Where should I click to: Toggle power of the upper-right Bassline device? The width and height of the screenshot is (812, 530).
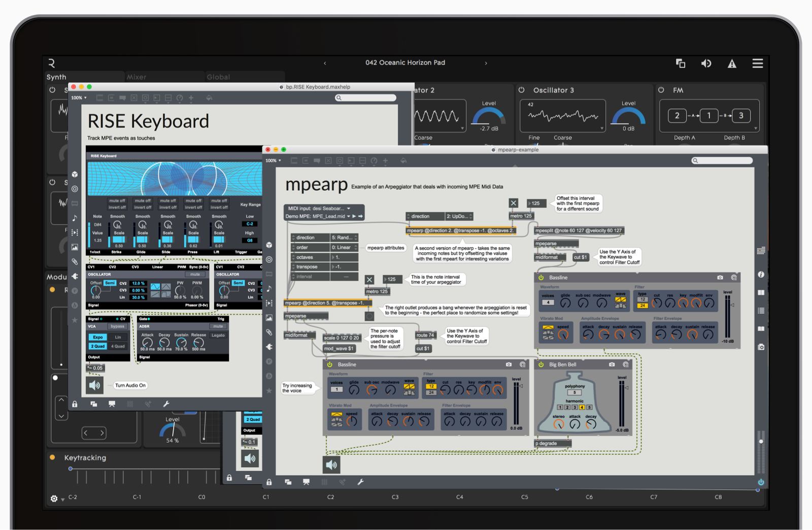click(541, 278)
